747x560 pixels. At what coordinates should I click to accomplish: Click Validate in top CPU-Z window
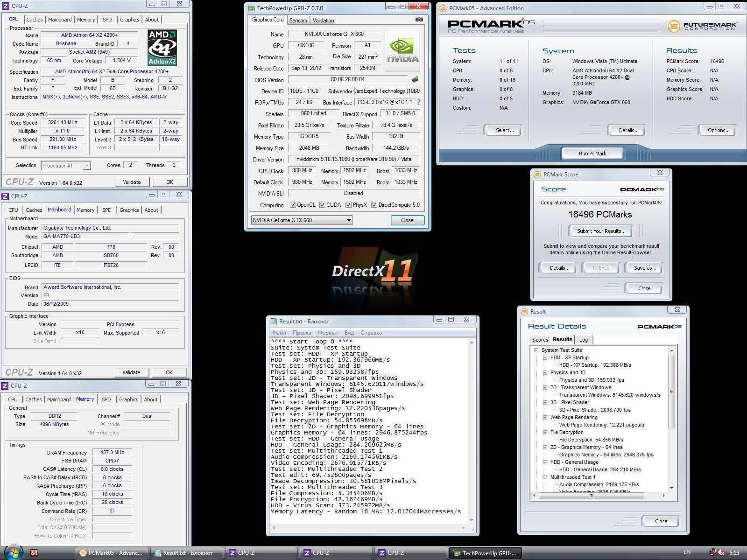(x=132, y=182)
